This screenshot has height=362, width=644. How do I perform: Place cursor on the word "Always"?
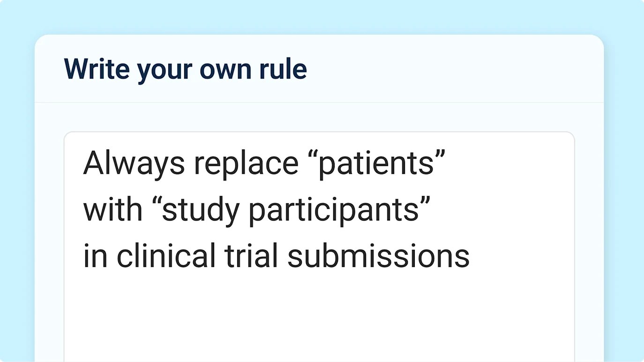(134, 163)
